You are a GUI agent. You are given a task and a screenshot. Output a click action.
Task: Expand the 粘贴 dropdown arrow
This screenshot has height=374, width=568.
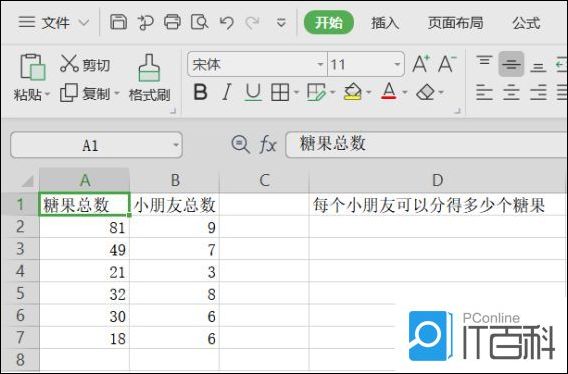(x=47, y=95)
